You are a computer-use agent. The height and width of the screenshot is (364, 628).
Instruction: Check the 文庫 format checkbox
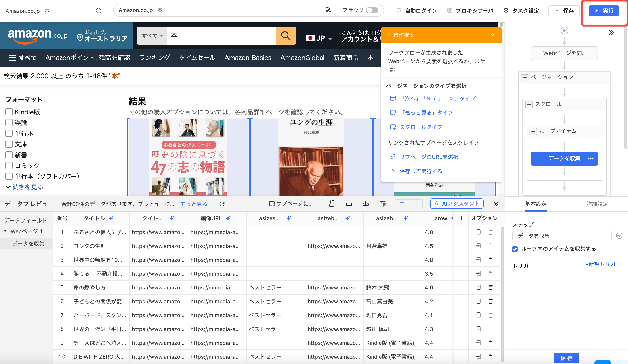pos(9,144)
